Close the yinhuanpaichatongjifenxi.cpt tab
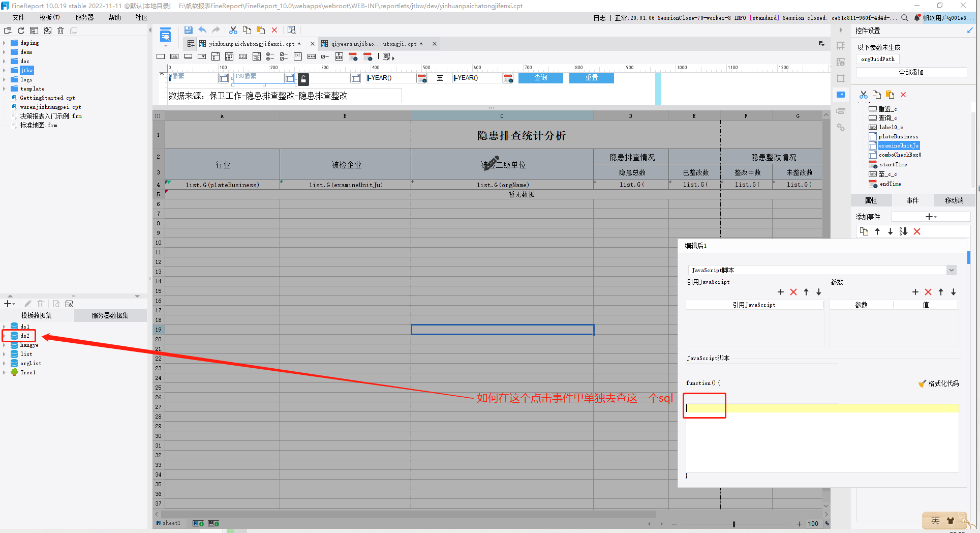The height and width of the screenshot is (533, 980). (313, 44)
